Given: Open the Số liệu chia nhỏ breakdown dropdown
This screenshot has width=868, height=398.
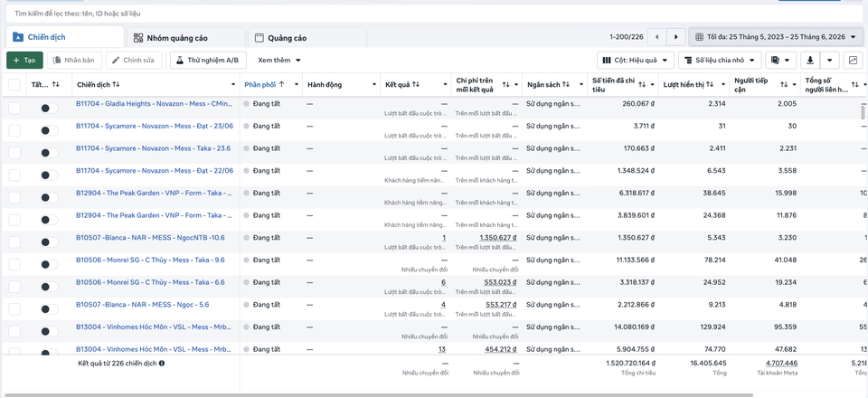Looking at the screenshot, I should (x=720, y=60).
